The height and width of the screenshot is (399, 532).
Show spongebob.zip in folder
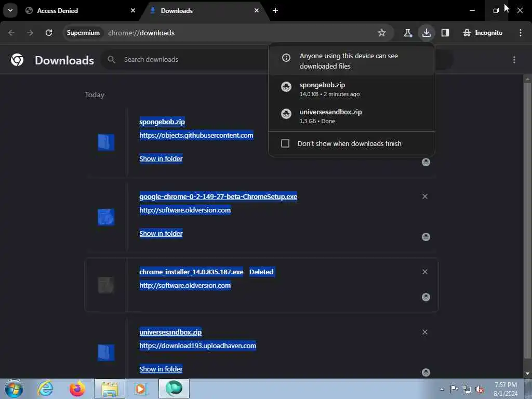pos(161,158)
